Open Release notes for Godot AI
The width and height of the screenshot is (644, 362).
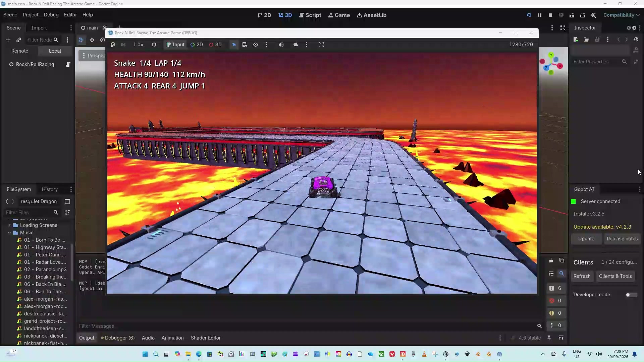(622, 239)
